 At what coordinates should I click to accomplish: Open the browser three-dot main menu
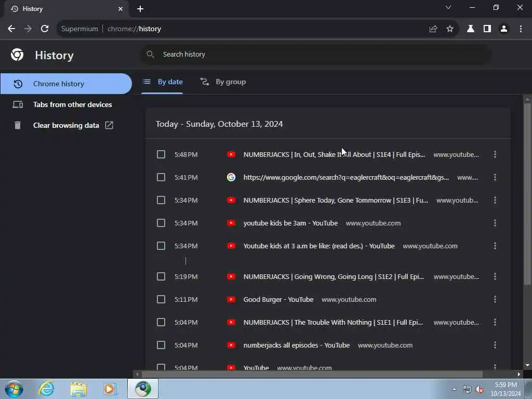[x=521, y=29]
